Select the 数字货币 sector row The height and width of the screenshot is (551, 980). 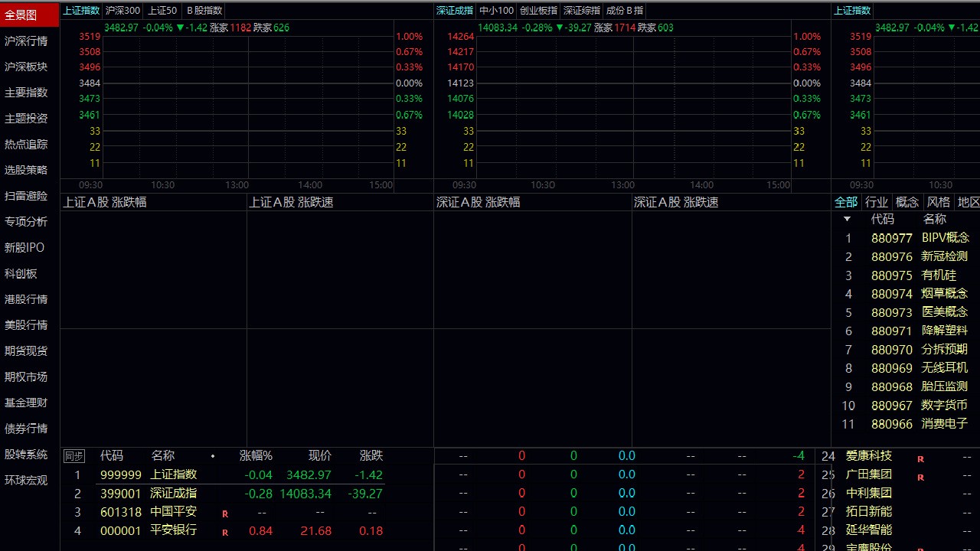click(x=943, y=405)
